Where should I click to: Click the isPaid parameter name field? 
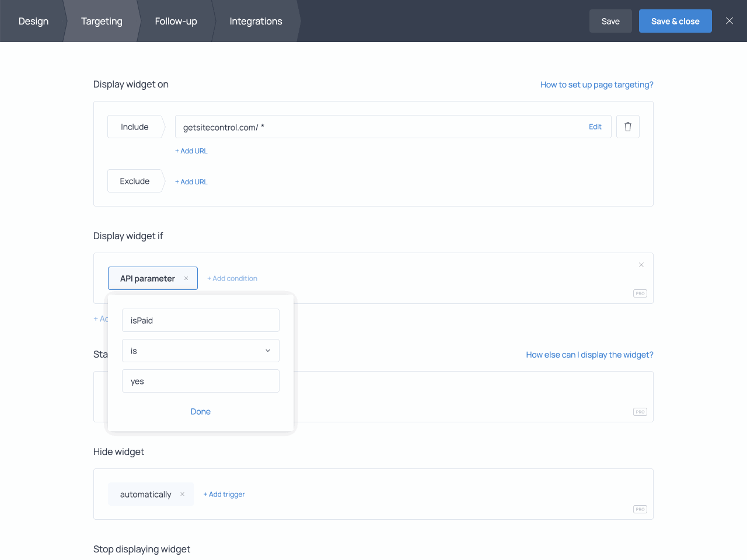pos(201,320)
